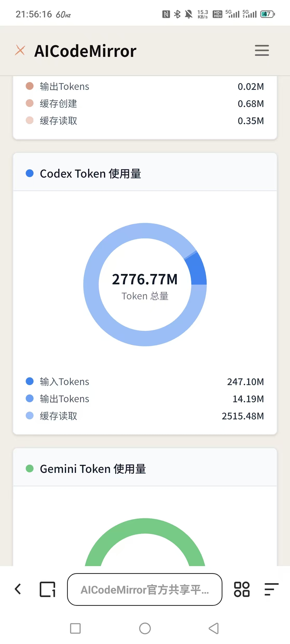
Task: Click the first 5G signal strength icon
Action: coord(232,14)
